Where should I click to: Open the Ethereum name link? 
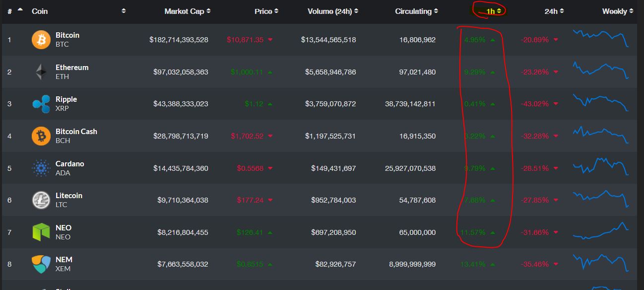[72, 68]
